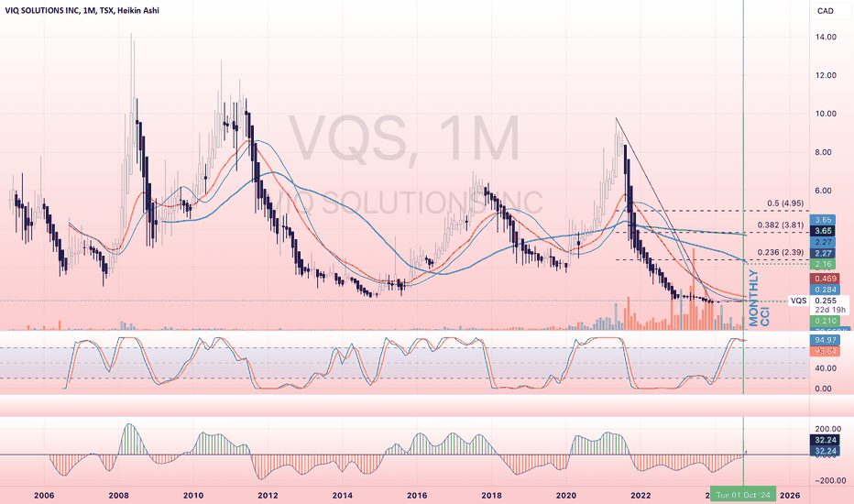This screenshot has width=854, height=504.
Task: Click the blue 32.24 CCI value tag
Action: click(x=826, y=451)
